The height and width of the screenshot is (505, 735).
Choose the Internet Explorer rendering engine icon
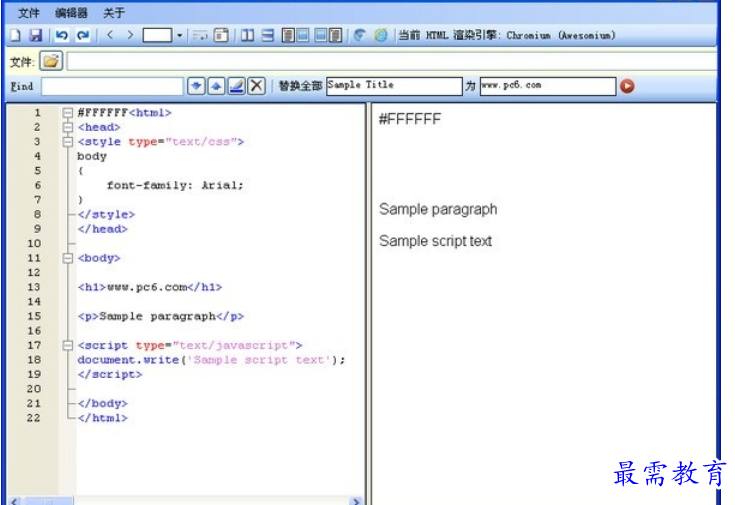point(381,35)
